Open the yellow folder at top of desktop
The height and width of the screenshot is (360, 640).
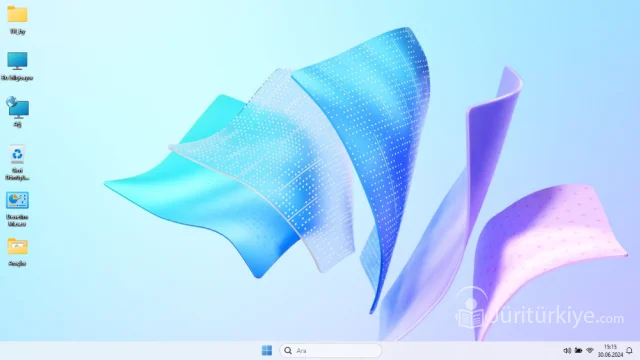(x=17, y=15)
